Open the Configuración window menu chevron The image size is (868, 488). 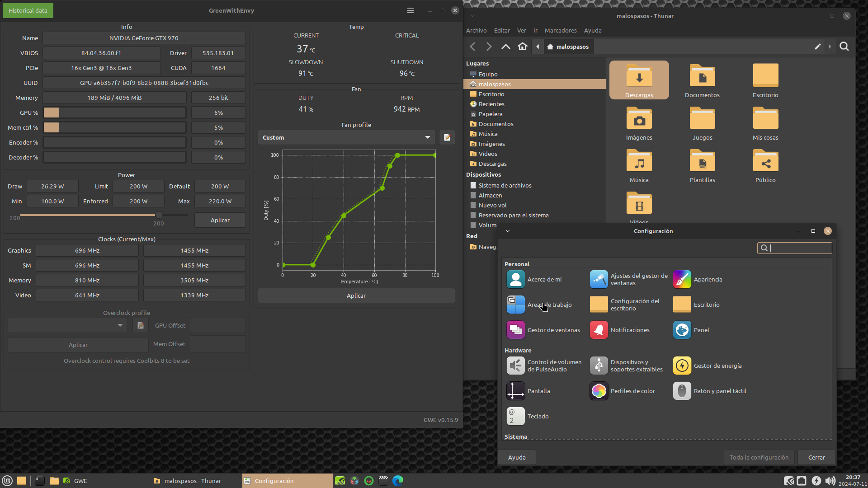point(508,231)
